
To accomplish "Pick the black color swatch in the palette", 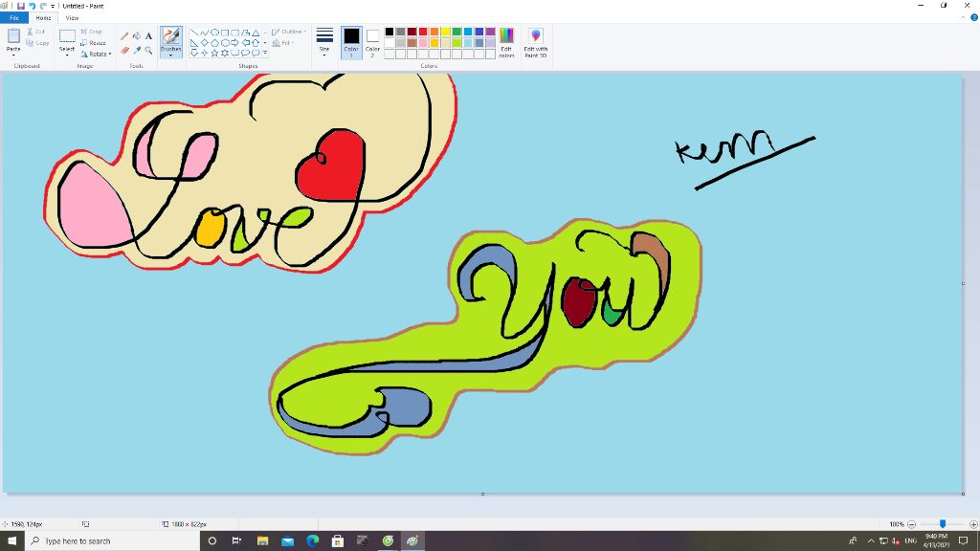I will 390,32.
